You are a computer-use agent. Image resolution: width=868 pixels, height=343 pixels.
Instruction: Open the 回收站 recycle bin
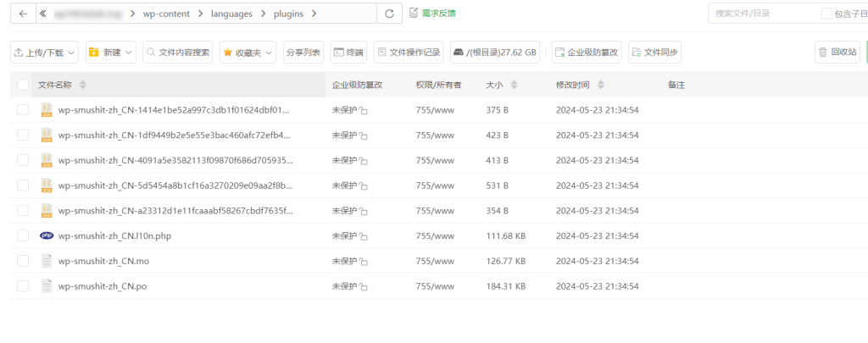coord(837,53)
